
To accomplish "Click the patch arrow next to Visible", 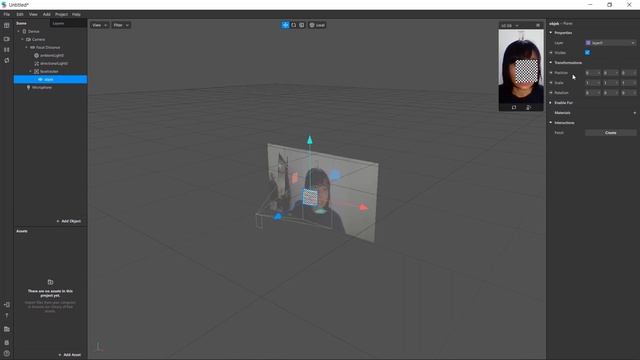I will click(551, 53).
